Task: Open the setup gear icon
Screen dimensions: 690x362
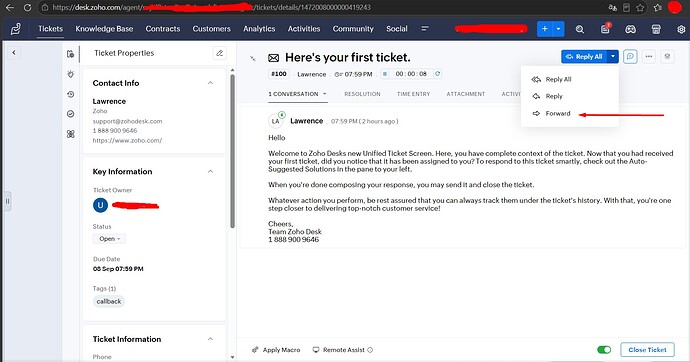Action: click(681, 29)
